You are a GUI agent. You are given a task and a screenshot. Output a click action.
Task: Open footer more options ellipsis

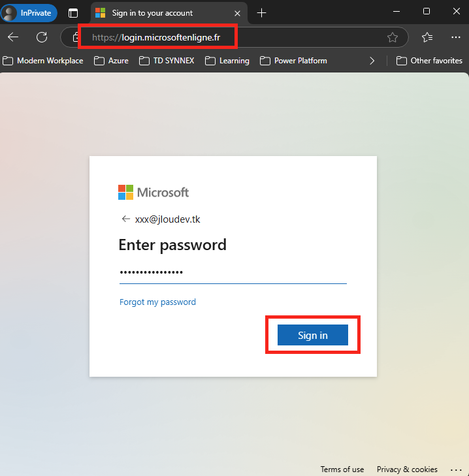point(456,469)
